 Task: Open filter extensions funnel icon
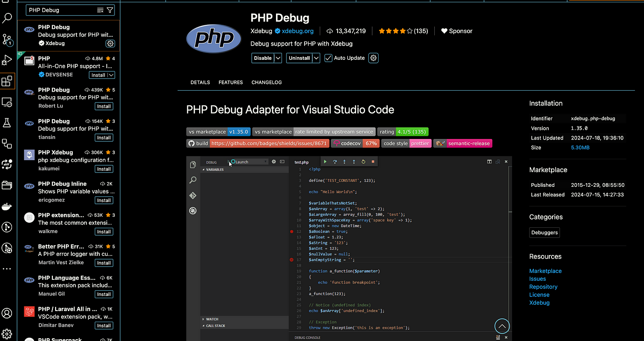(110, 10)
